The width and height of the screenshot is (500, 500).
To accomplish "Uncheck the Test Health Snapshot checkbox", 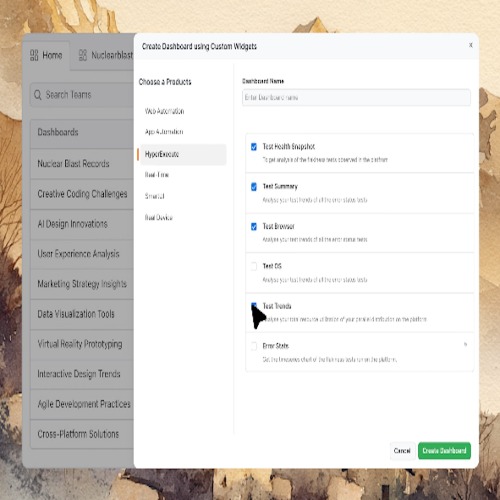I will pos(254,147).
